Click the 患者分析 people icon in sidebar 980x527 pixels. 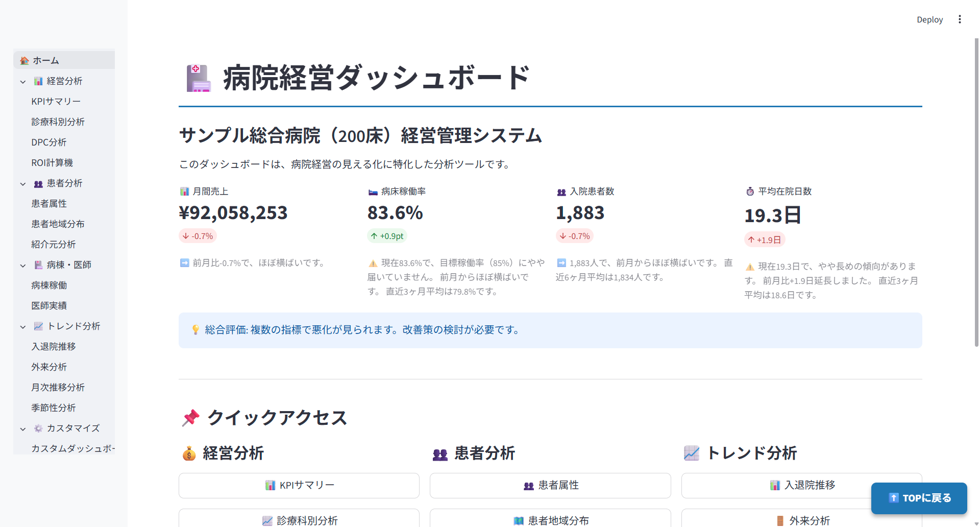(38, 183)
